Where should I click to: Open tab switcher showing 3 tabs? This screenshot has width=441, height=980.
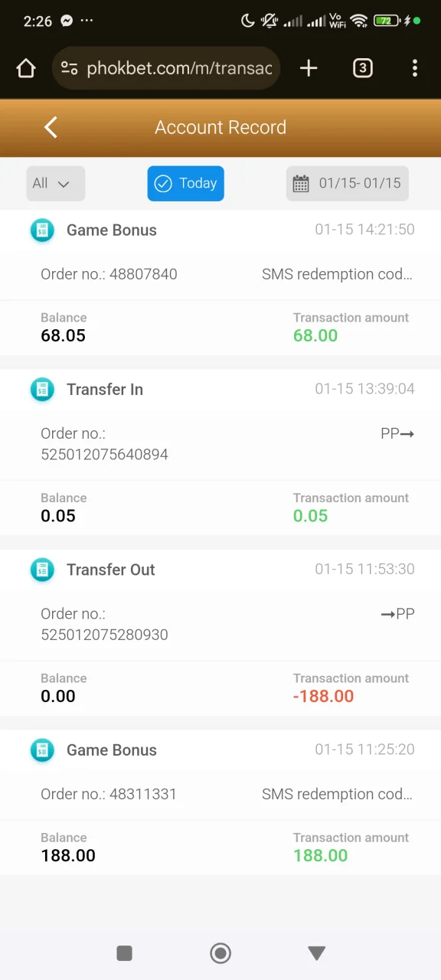[x=362, y=68]
